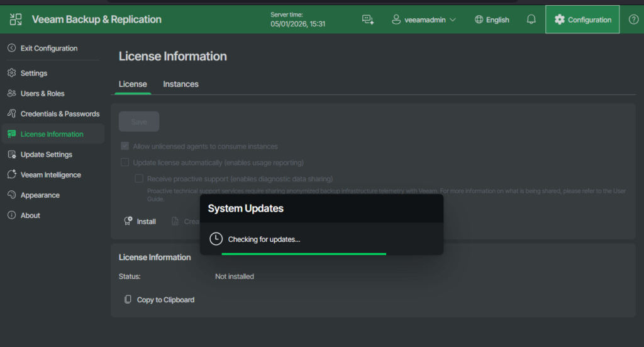The width and height of the screenshot is (644, 347).
Task: Open Update Settings in the sidebar
Action: [x=46, y=154]
